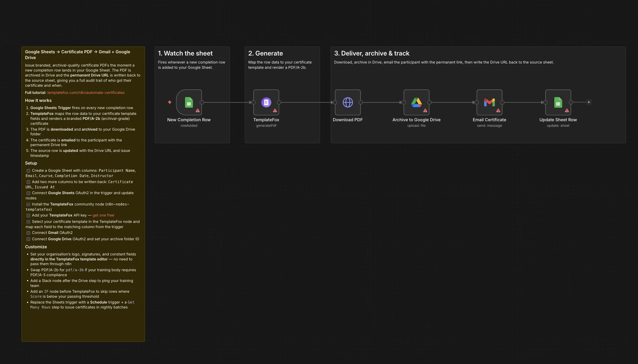
Task: Click warning triangle on Update Sheet Row node
Action: [x=567, y=110]
